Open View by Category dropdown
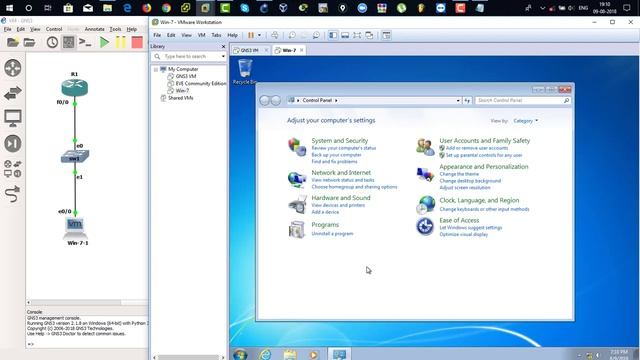The image size is (640, 360). click(x=526, y=121)
